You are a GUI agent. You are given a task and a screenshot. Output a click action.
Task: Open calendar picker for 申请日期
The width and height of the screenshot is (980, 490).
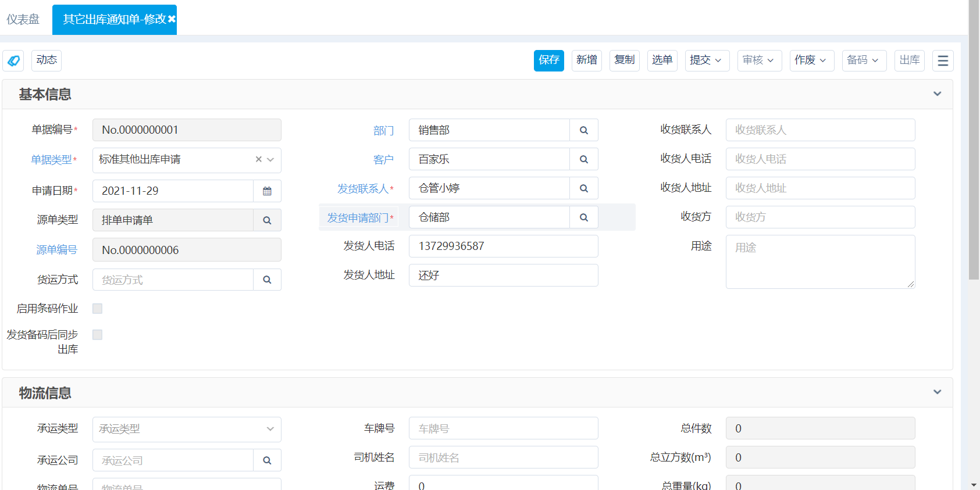pos(267,191)
